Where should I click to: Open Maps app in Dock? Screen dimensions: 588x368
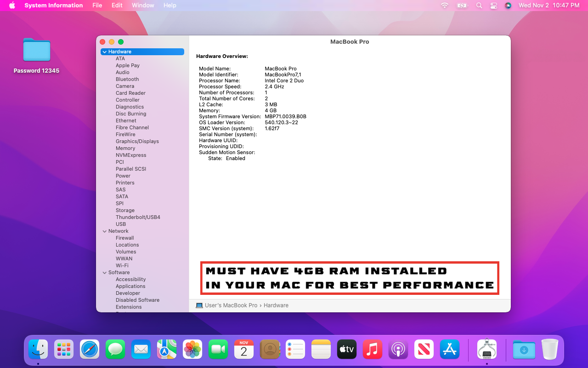tap(167, 349)
